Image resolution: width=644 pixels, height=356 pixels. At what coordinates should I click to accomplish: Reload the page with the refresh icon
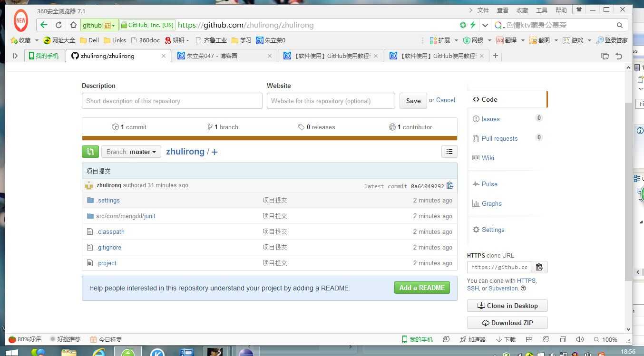(59, 25)
